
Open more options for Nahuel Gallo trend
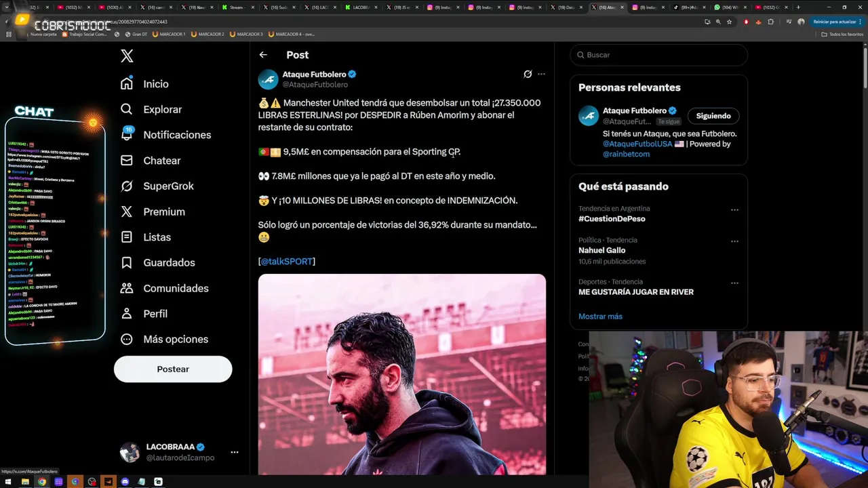point(734,241)
